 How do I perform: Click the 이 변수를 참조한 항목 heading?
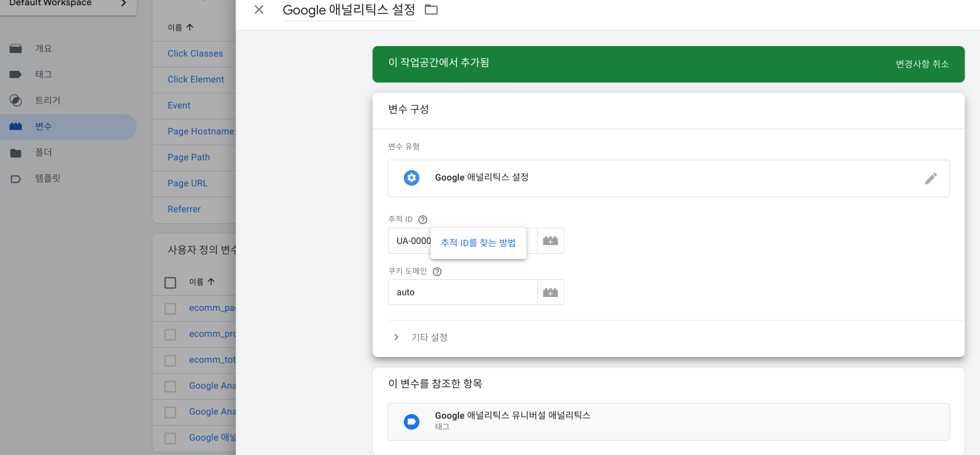point(435,383)
